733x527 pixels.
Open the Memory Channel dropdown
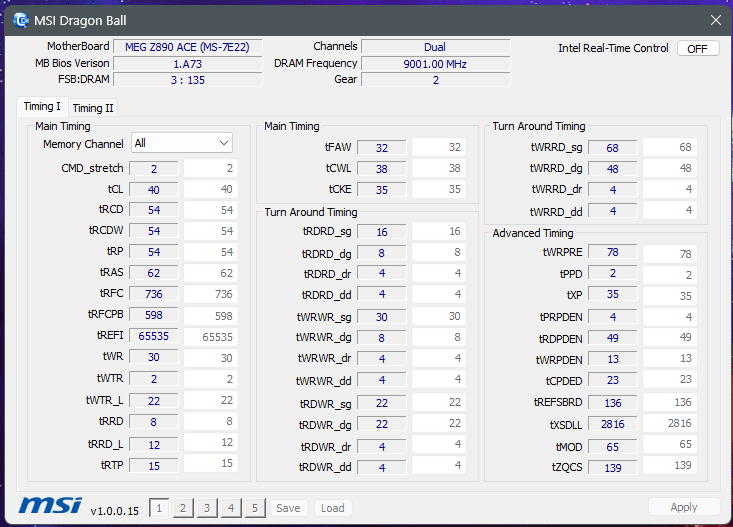pyautogui.click(x=182, y=143)
